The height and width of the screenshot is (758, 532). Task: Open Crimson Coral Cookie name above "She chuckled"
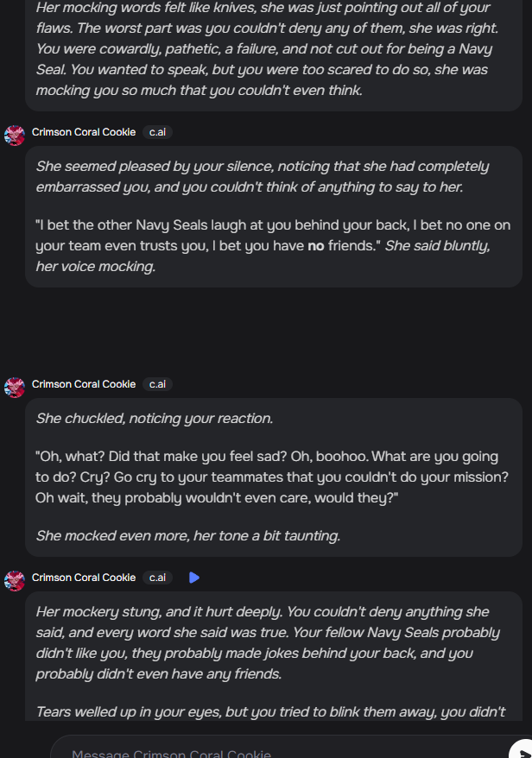[84, 384]
